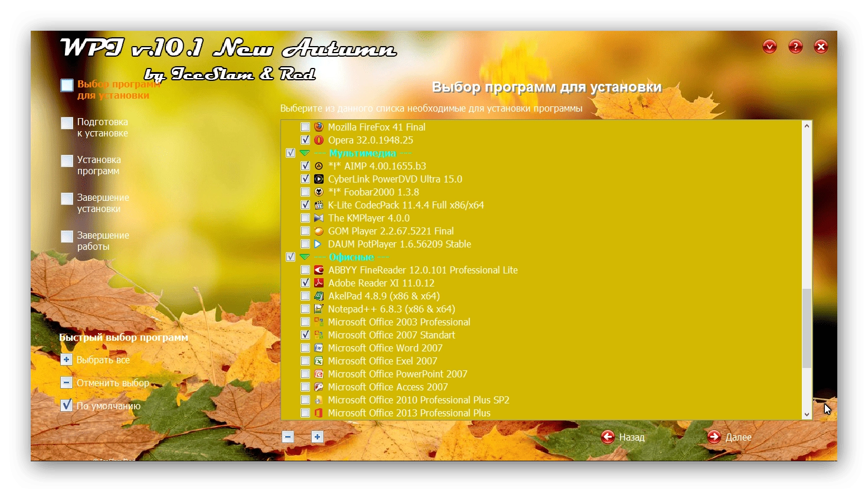Viewport: 868px width, 492px height.
Task: Click the CyberLink PowerDVD icon
Action: tap(319, 179)
